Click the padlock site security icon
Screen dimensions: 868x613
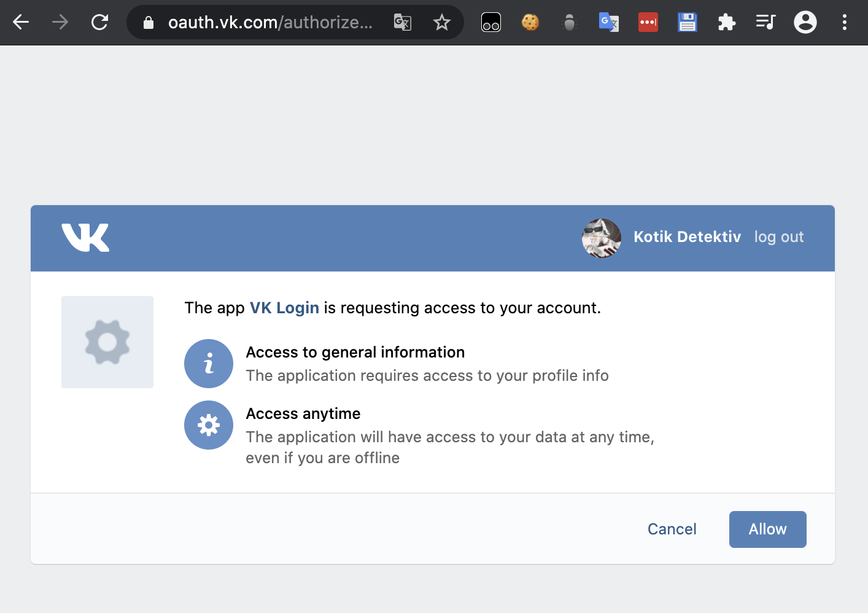coord(148,23)
